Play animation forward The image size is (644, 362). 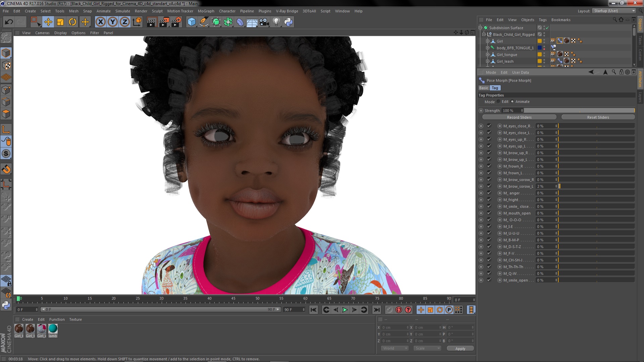tap(345, 310)
